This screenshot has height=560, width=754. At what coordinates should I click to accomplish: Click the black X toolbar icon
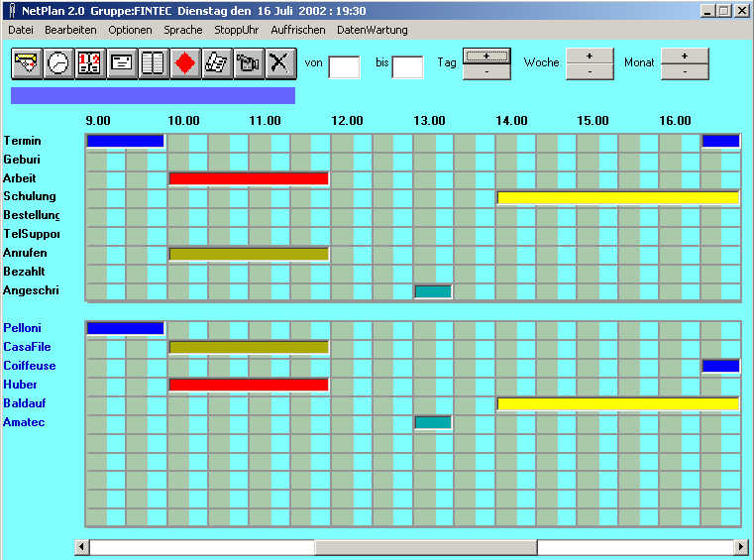click(x=280, y=63)
